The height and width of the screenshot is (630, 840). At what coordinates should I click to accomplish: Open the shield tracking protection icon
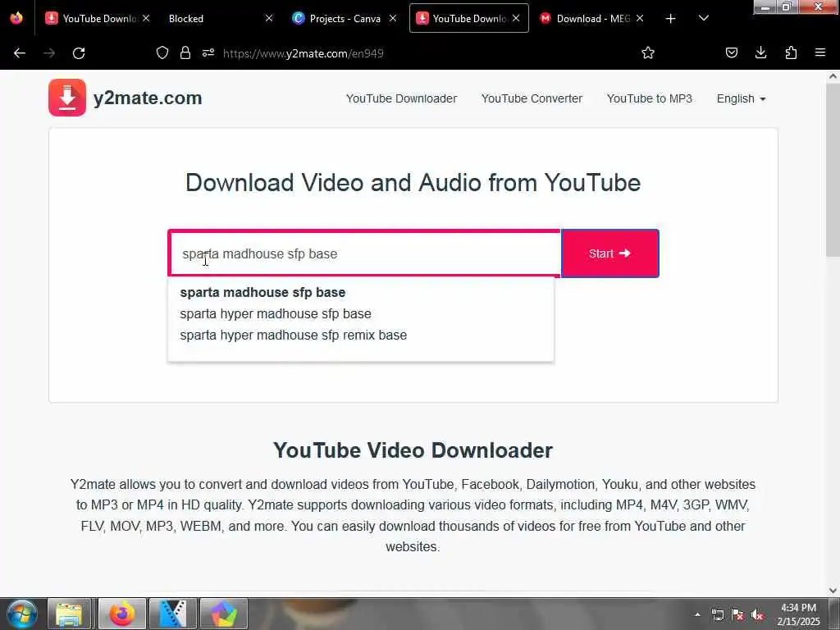pyautogui.click(x=162, y=52)
